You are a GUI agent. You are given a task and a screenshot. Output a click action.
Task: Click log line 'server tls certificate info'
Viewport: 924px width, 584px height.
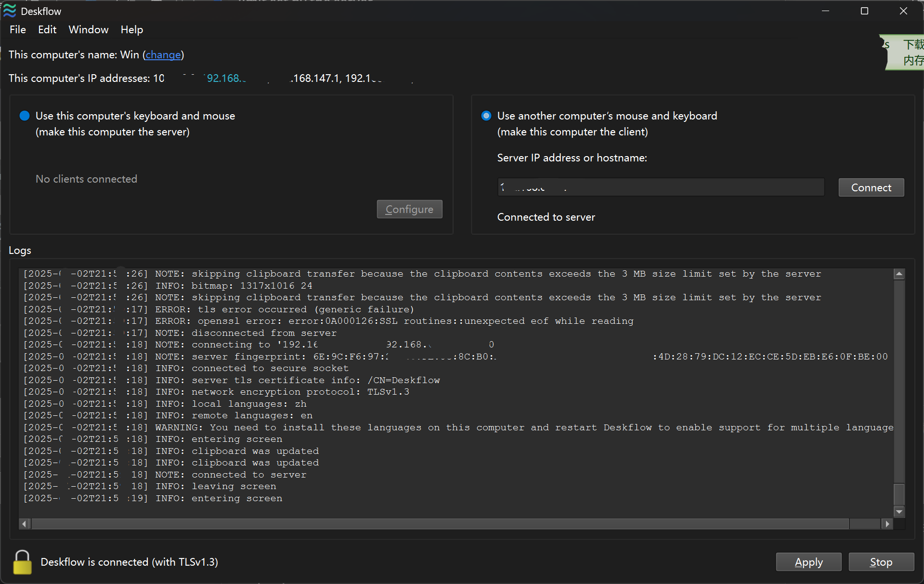tap(232, 380)
